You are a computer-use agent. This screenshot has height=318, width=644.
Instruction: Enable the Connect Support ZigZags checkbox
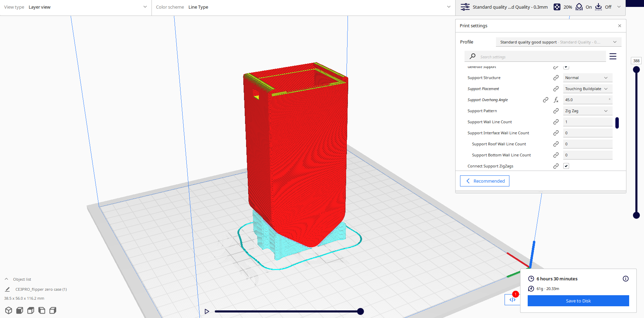pos(566,166)
